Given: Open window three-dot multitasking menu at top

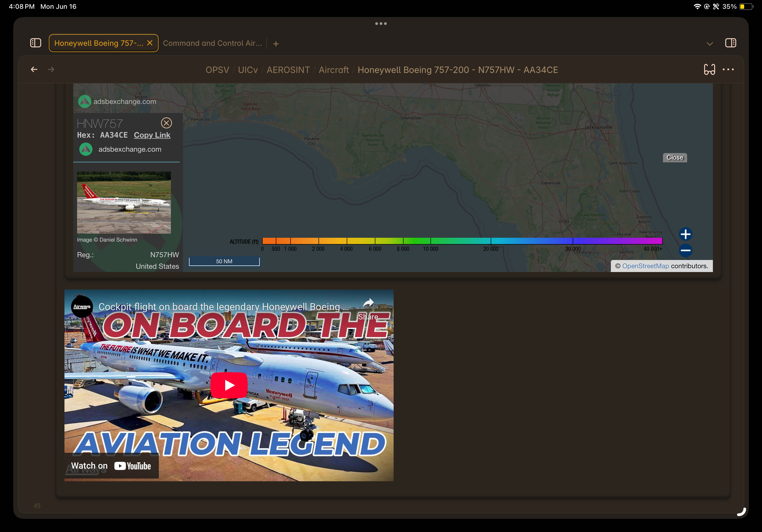Looking at the screenshot, I should click(x=381, y=24).
